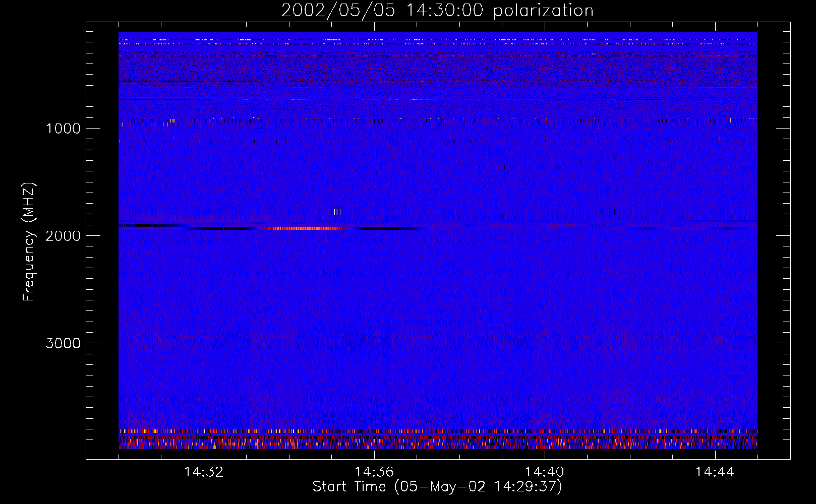The width and height of the screenshot is (816, 504).
Task: Click the 3000 frequency tick label
Action: (x=63, y=343)
